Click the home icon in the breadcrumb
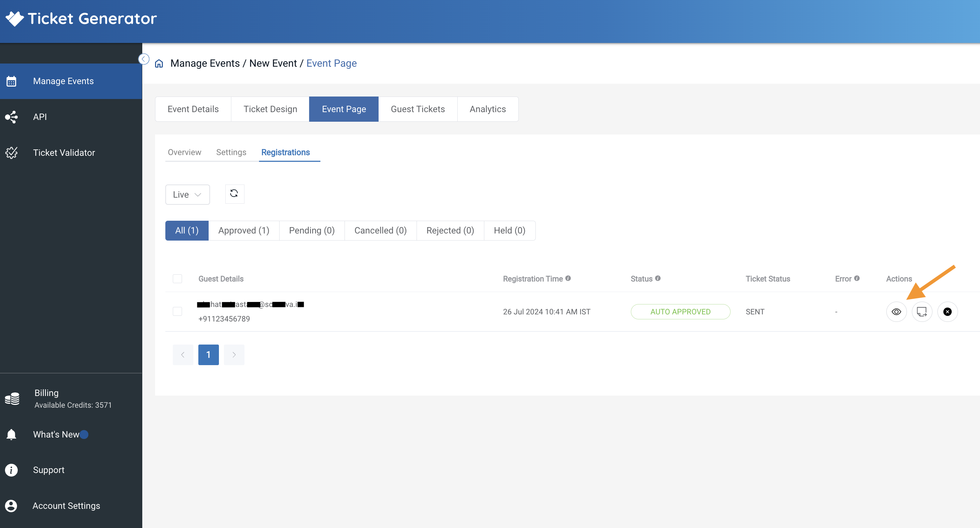The height and width of the screenshot is (528, 980). click(159, 64)
